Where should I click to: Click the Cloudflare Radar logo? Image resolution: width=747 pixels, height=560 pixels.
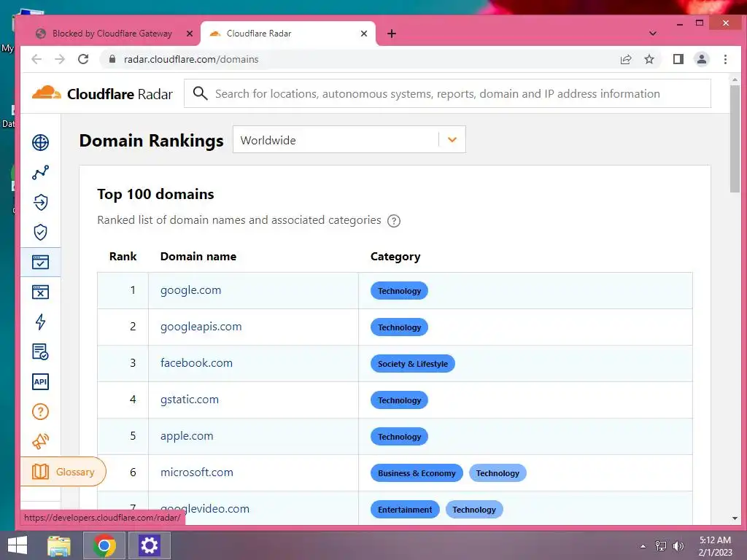(x=102, y=94)
